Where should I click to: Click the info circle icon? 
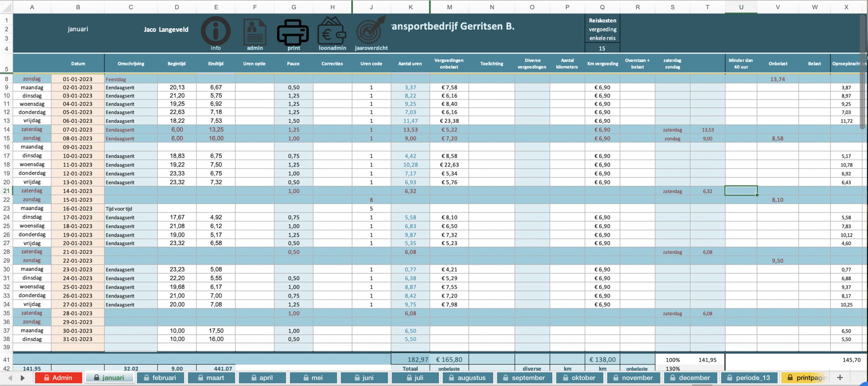tap(216, 31)
